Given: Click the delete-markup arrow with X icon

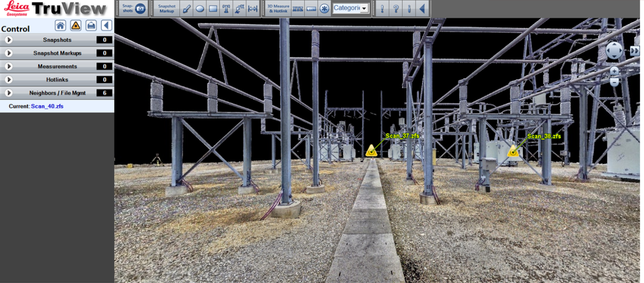Looking at the screenshot, I should click(x=239, y=9).
